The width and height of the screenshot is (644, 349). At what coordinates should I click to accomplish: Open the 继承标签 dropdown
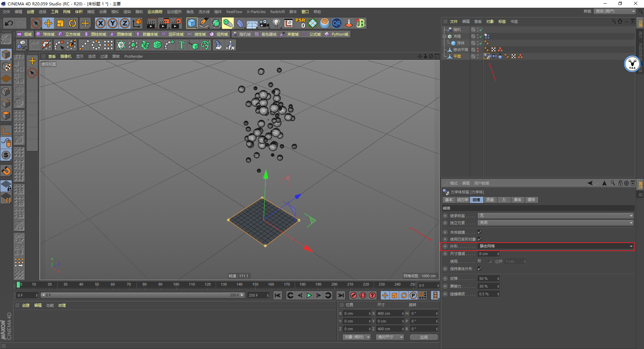(555, 216)
